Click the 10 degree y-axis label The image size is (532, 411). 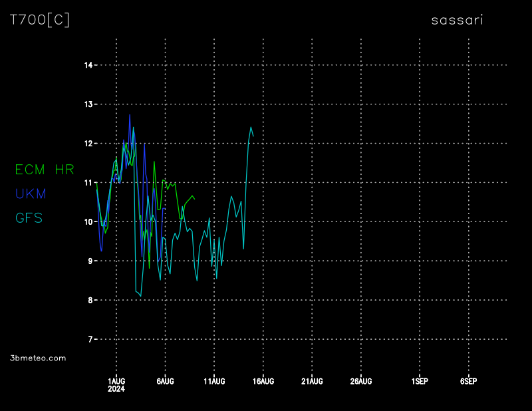tap(88, 221)
